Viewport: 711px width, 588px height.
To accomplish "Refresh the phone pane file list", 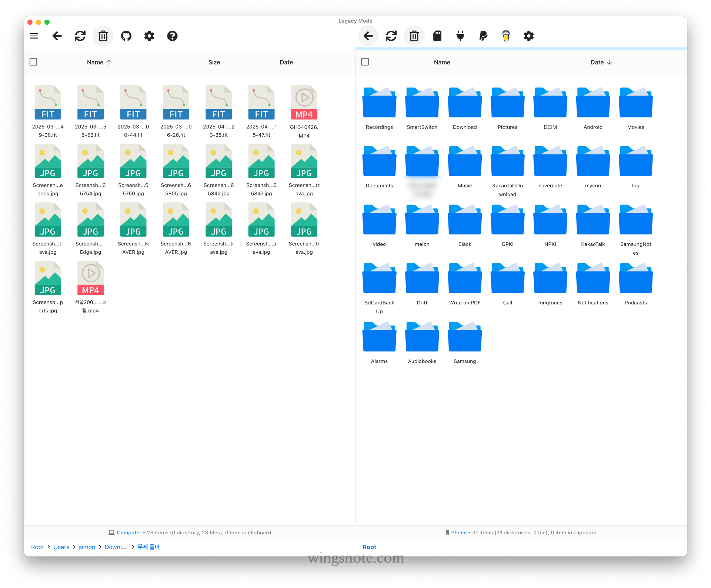I will coord(391,36).
